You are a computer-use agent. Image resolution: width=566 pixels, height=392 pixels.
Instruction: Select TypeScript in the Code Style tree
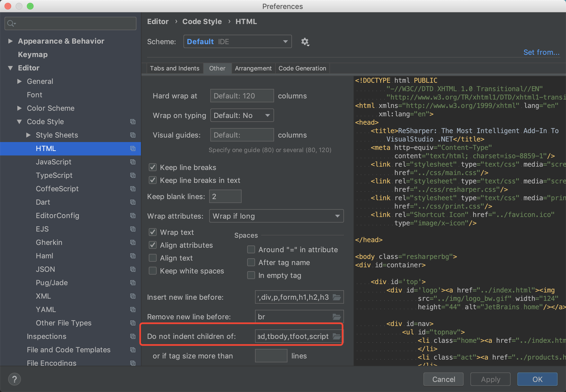(x=54, y=175)
